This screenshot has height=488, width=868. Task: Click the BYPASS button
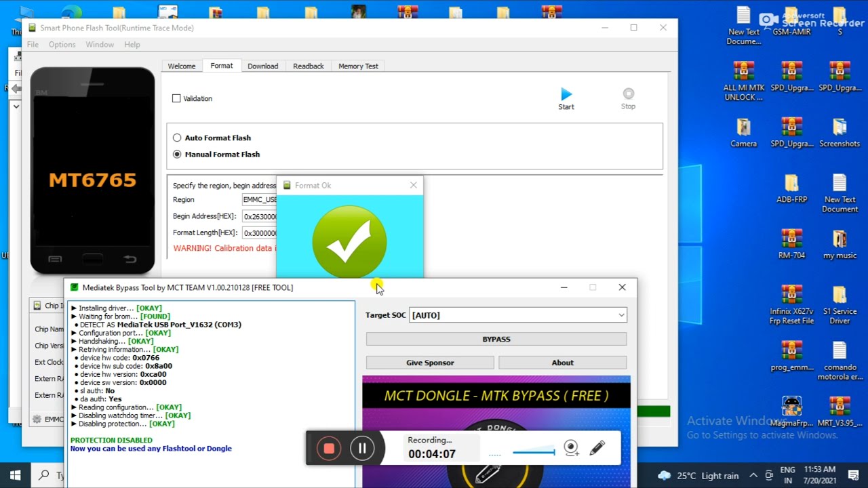(496, 339)
